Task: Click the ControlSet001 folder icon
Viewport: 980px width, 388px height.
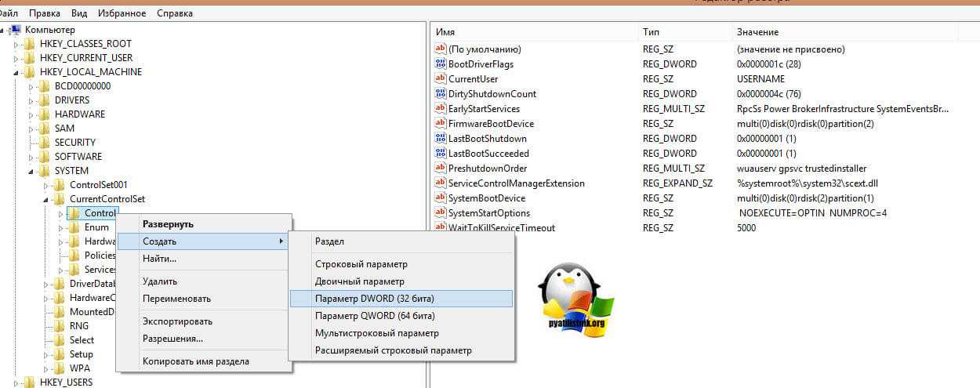Action: (x=60, y=185)
